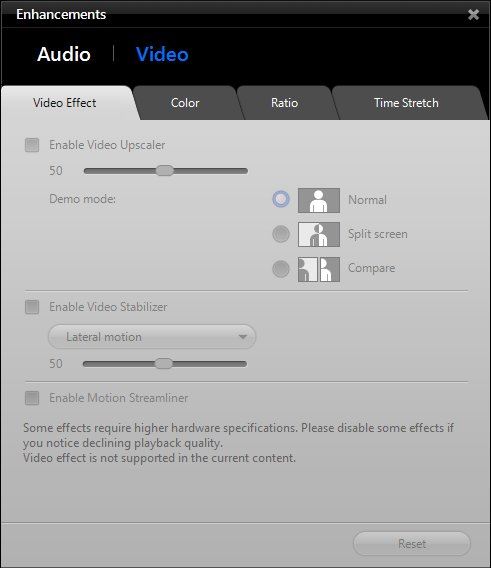
Task: Enable the Video Upscaler checkbox
Action: [32, 145]
